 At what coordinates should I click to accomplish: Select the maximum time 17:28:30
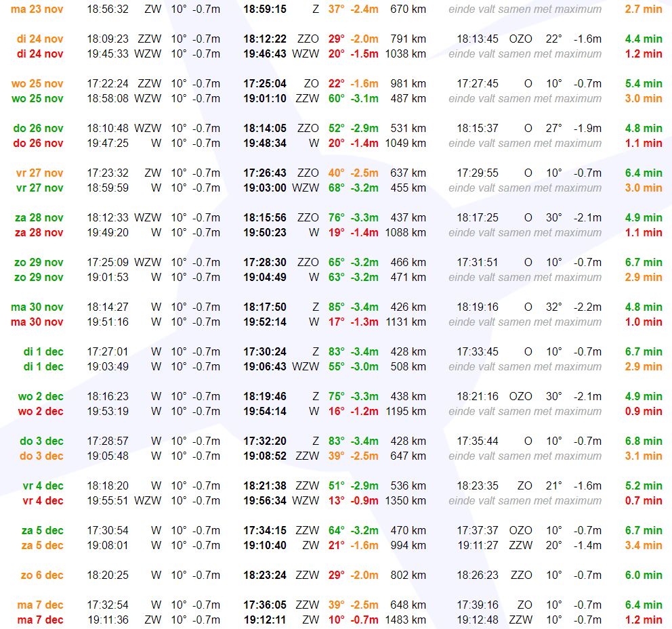pos(265,262)
